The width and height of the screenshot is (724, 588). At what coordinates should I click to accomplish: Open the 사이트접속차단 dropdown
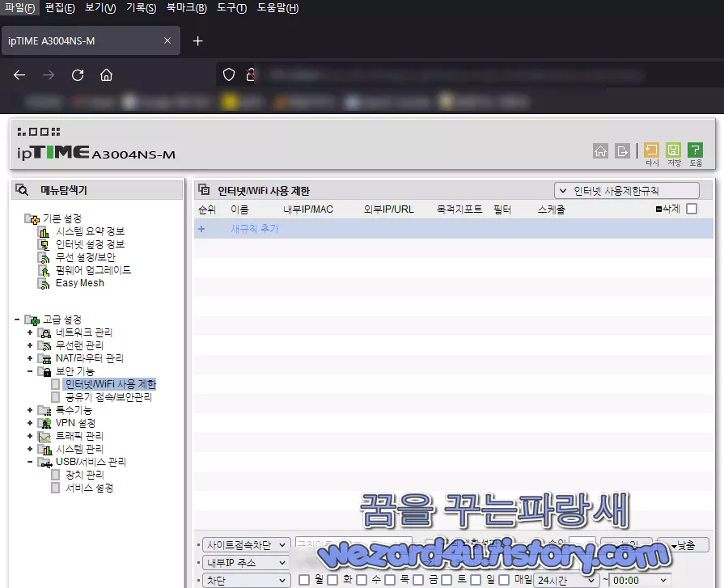[247, 545]
